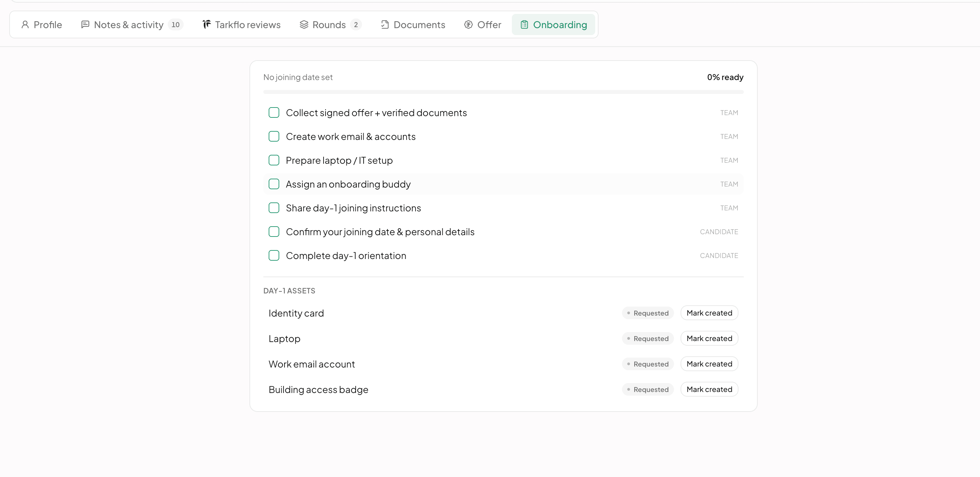The height and width of the screenshot is (477, 980).
Task: Click the Documents file icon
Action: point(384,25)
